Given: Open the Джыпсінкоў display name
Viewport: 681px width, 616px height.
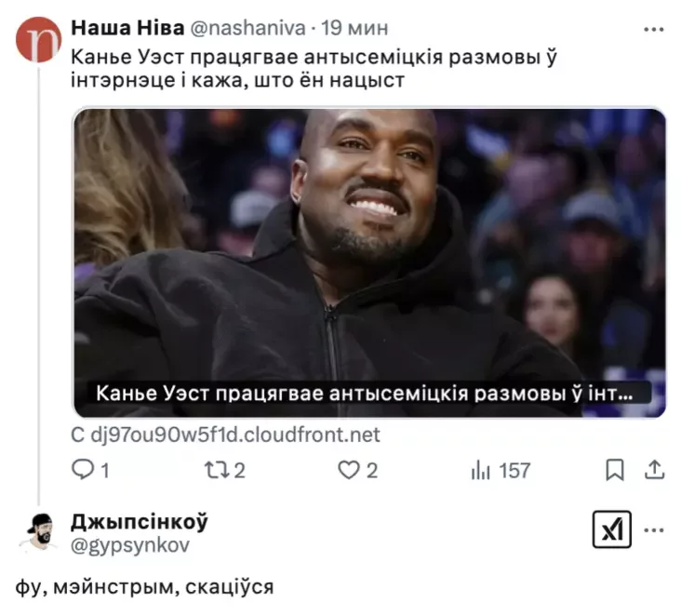Looking at the screenshot, I should coord(140,522).
